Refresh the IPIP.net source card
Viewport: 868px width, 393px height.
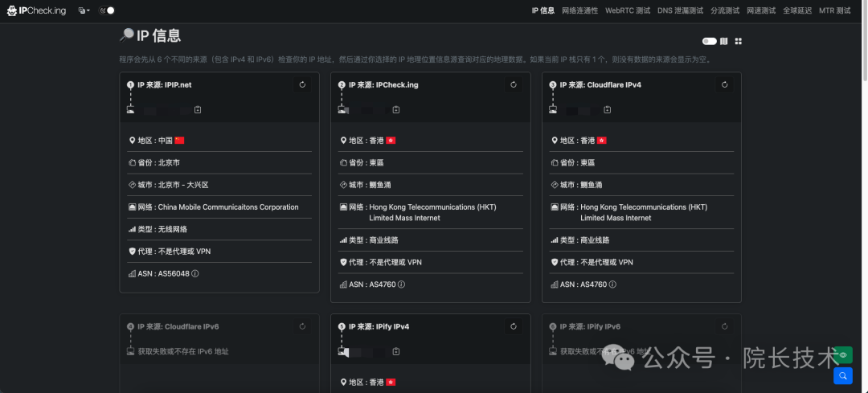point(302,84)
